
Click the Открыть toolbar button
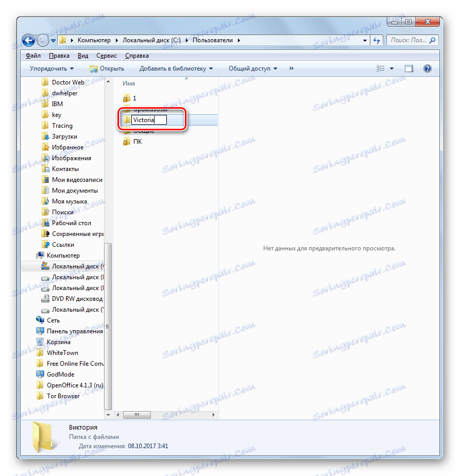point(107,69)
